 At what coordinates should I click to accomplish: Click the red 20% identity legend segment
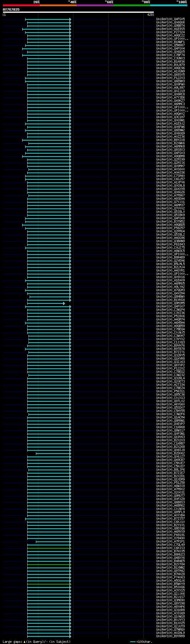(21, 5)
